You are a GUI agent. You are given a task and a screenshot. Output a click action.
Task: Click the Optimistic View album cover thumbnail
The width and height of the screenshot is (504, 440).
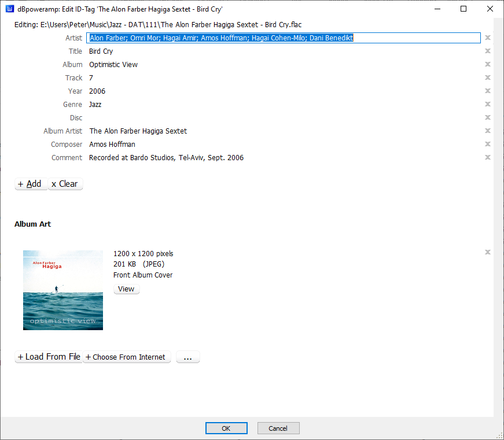(x=63, y=290)
